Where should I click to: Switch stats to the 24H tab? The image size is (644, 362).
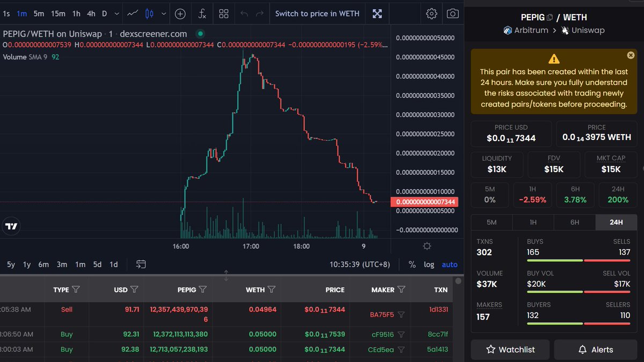616,222
